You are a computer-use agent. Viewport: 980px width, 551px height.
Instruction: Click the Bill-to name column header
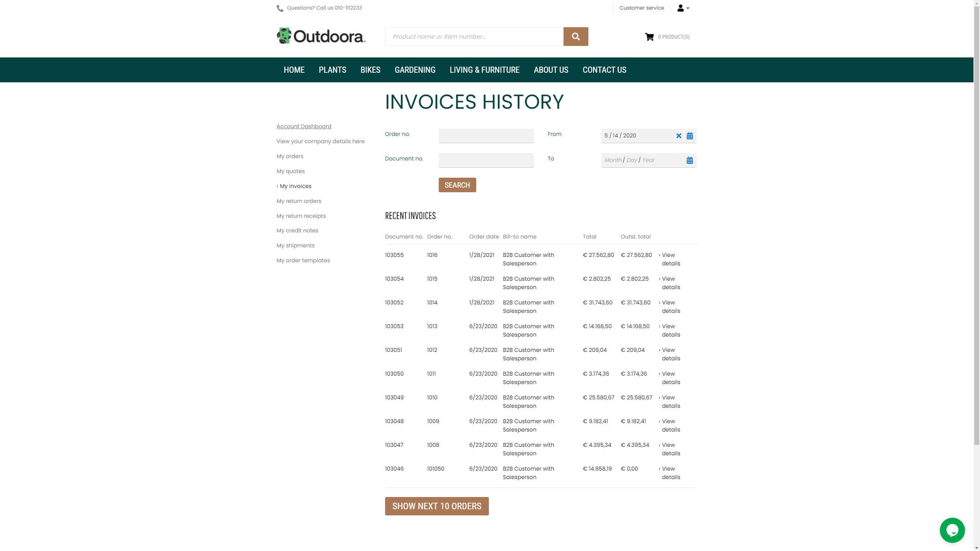click(x=519, y=237)
